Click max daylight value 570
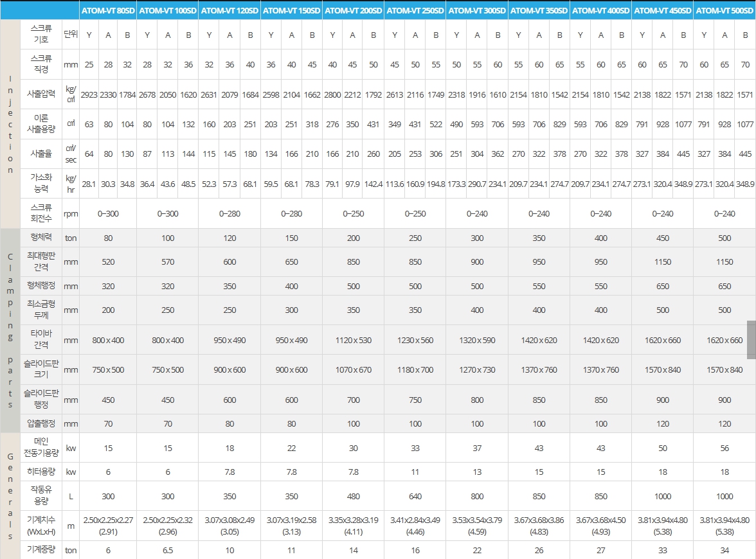The width and height of the screenshot is (756, 559). (x=168, y=262)
